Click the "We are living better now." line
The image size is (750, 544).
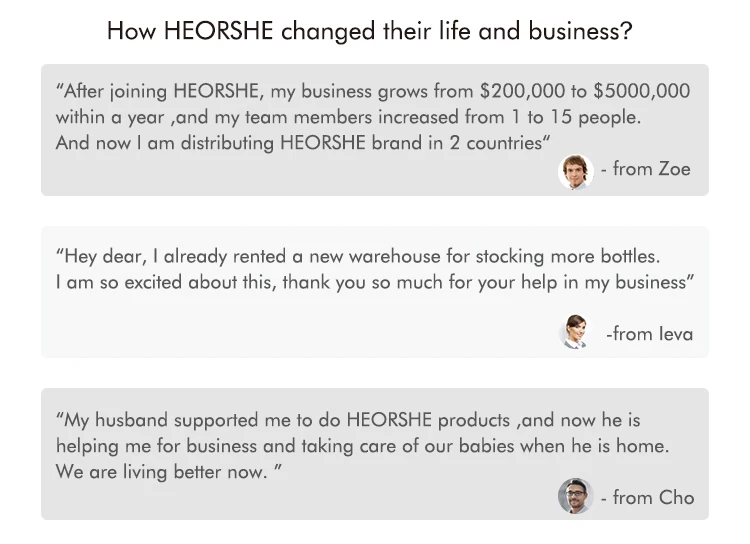click(x=162, y=471)
